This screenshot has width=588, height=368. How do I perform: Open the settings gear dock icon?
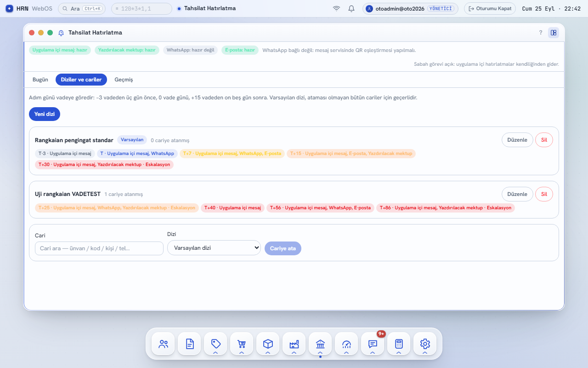425,344
